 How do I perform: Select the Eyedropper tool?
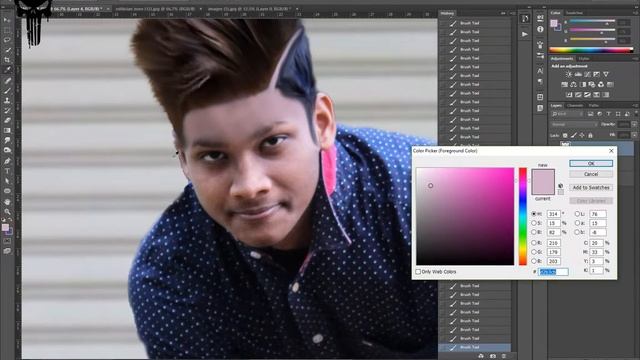(x=7, y=70)
